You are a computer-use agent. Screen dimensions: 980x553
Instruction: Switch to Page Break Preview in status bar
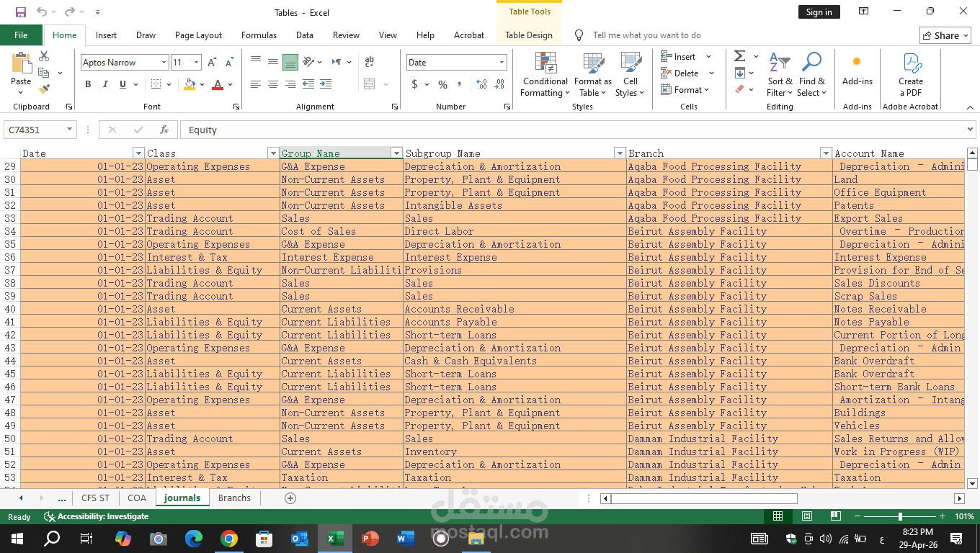pyautogui.click(x=836, y=516)
